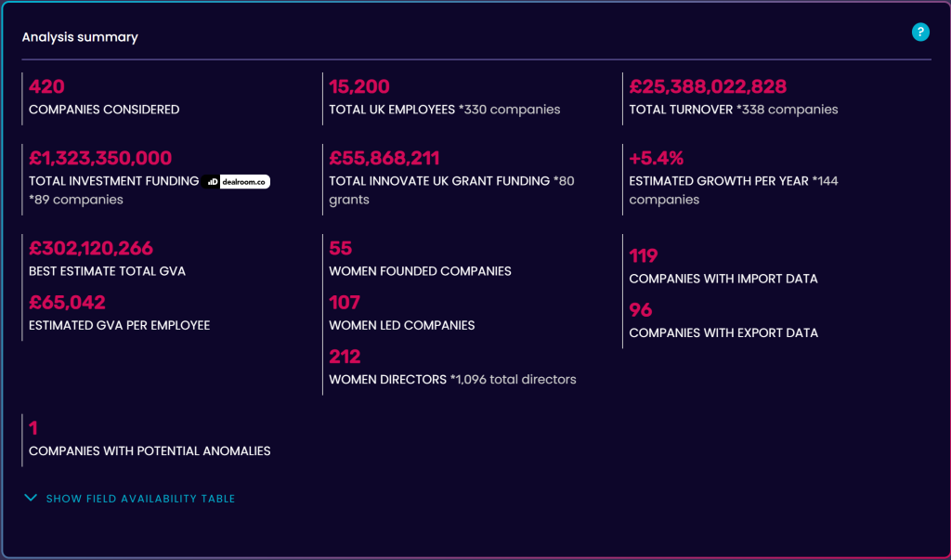Image resolution: width=951 pixels, height=560 pixels.
Task: Expand the Show Field Availability Table chevron
Action: 33,499
